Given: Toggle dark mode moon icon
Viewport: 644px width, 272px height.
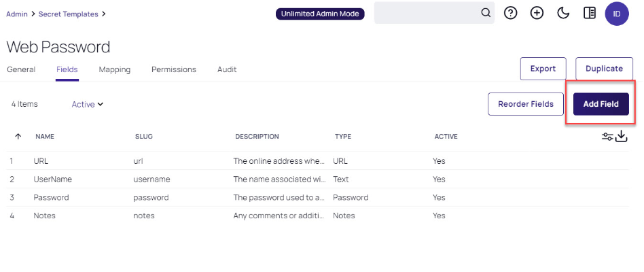Looking at the screenshot, I should tap(563, 13).
